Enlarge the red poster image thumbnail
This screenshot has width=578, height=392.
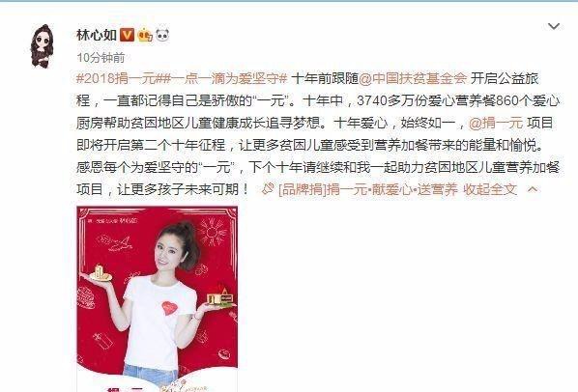click(157, 299)
